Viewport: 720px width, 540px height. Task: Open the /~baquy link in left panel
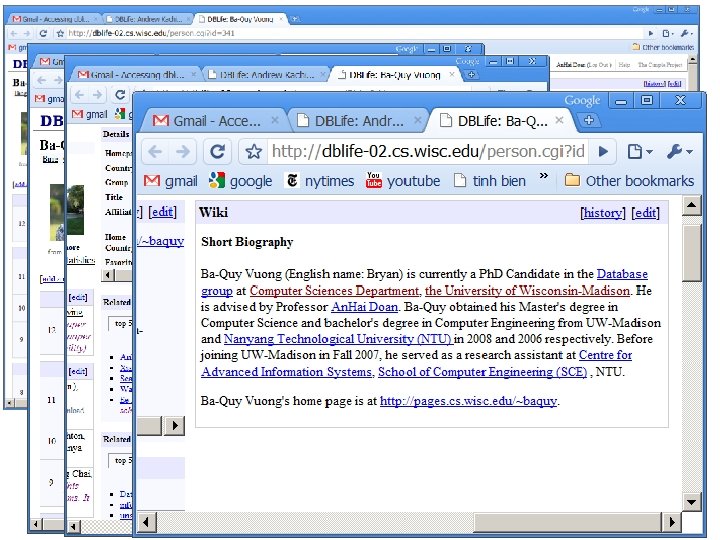point(161,241)
